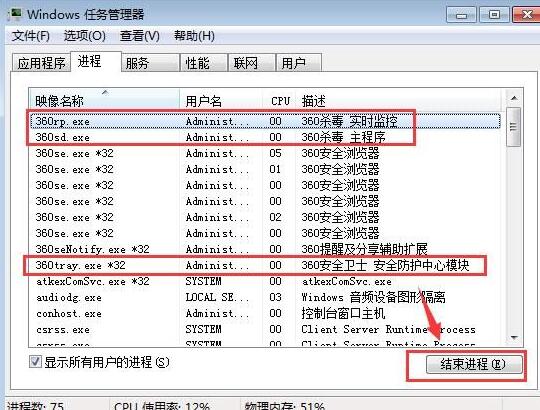
Task: Select the 360sd.exe process row
Action: (265, 137)
